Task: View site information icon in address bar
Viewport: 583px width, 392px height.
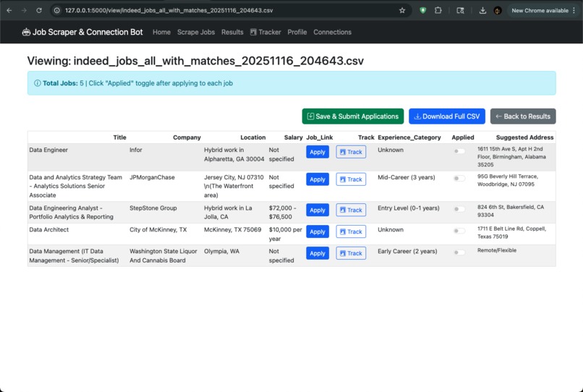Action: [x=57, y=10]
